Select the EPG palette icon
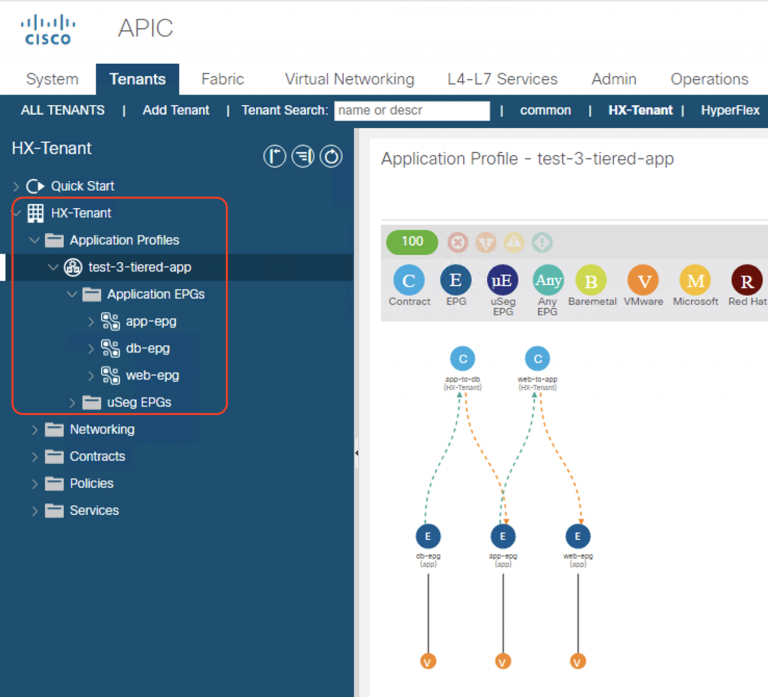 (x=456, y=280)
